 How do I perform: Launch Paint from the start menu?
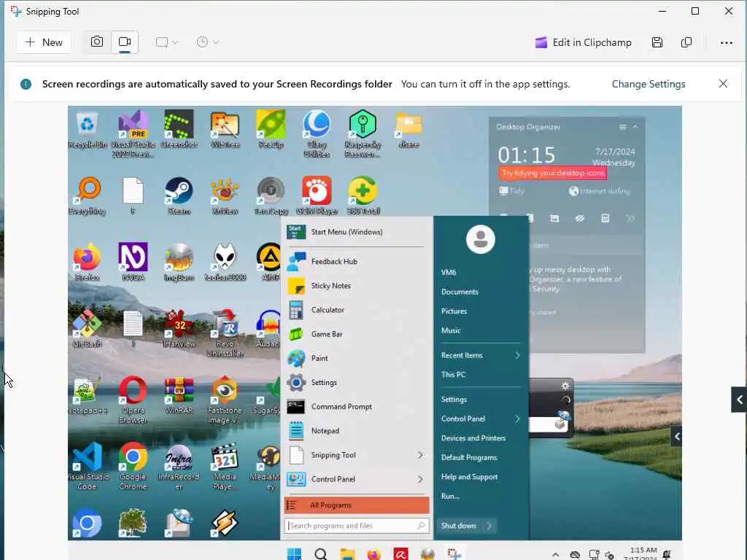click(x=356, y=359)
